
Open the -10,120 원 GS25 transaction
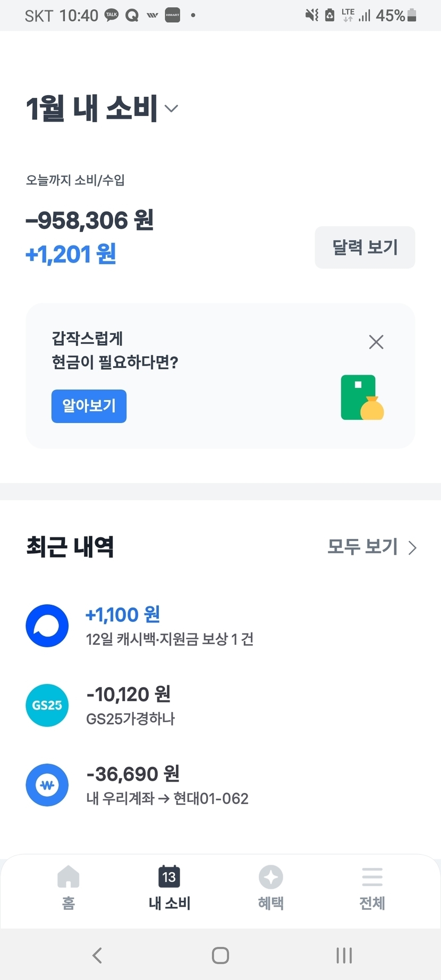pos(129,695)
